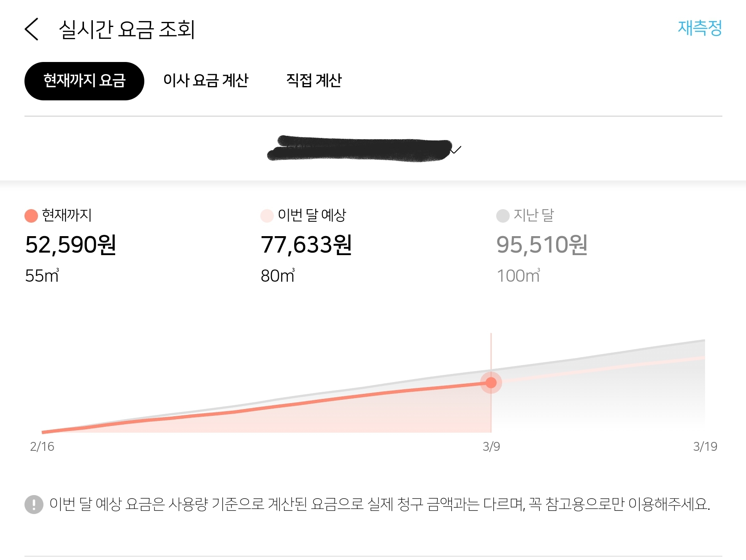Tap the 재측정 link to re-measure
Viewport: 746px width, 560px height.
(700, 28)
